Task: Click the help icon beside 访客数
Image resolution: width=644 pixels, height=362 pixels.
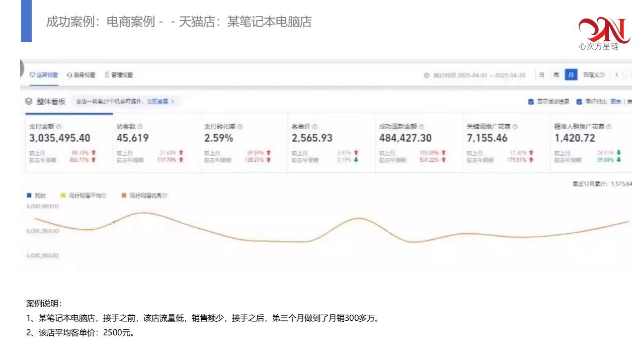Action: point(140,127)
